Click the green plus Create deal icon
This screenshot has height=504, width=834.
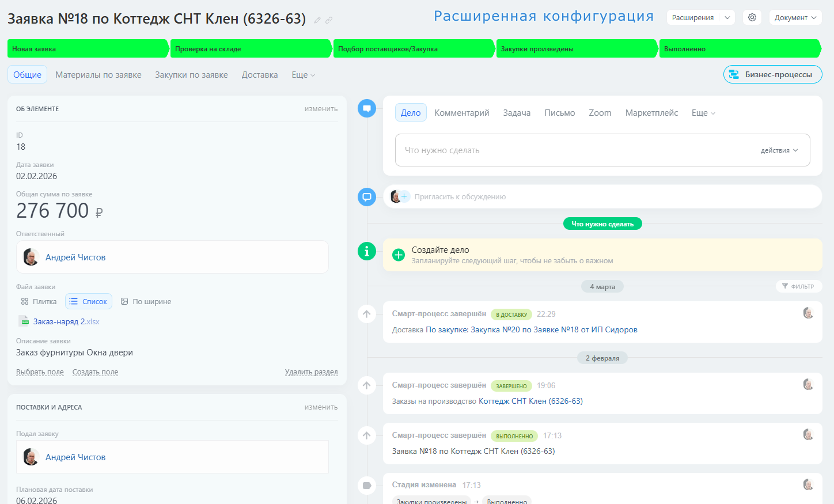pos(398,255)
